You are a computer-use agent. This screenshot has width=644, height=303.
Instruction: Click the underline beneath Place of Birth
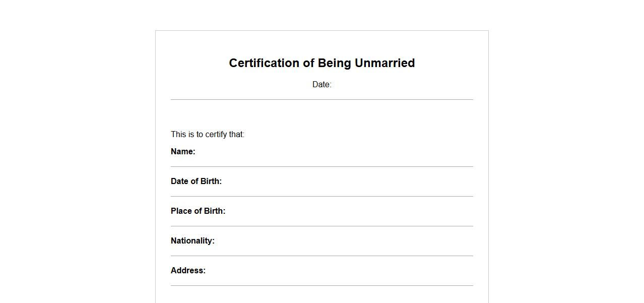pos(321,226)
